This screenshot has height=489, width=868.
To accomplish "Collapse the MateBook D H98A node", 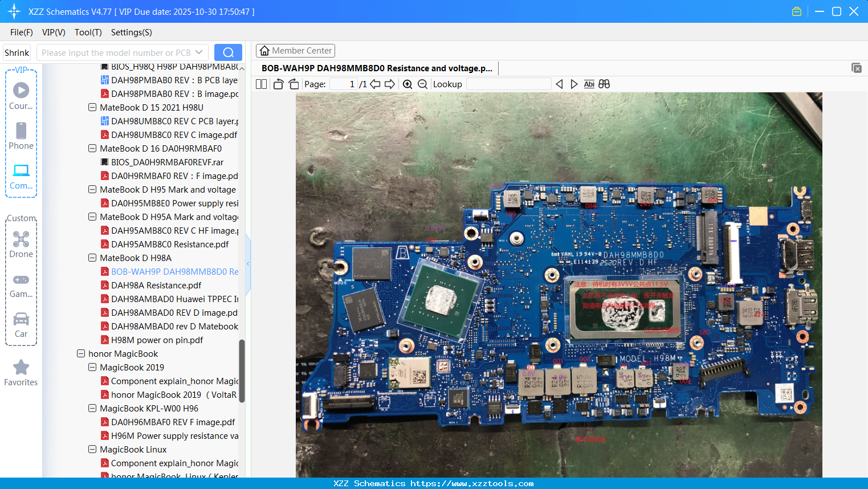I will coord(92,258).
